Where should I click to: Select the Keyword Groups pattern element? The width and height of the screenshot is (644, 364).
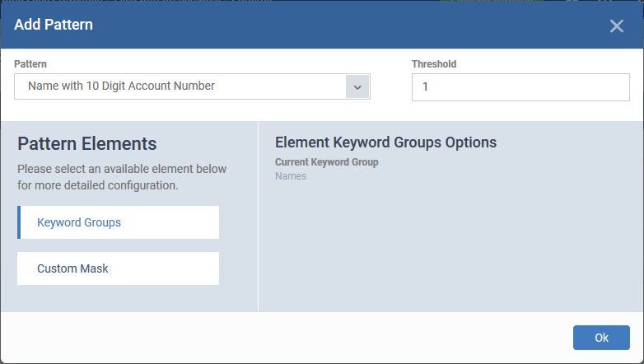pos(119,222)
